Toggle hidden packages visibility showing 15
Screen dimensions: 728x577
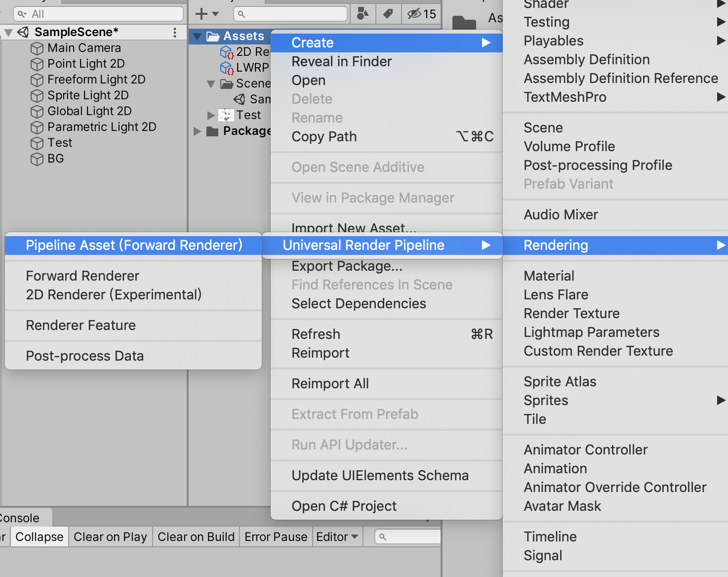coord(421,14)
